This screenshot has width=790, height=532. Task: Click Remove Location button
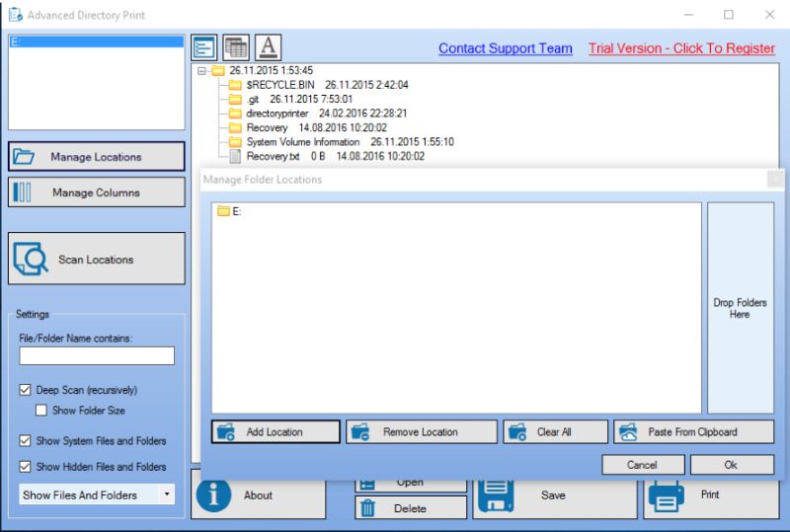(422, 431)
